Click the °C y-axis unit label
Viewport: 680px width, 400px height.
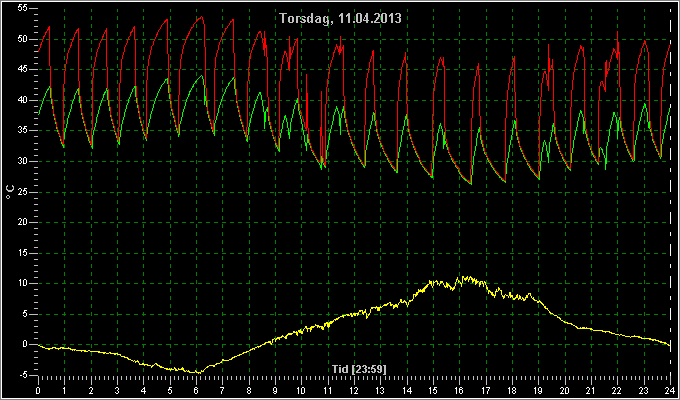point(10,191)
